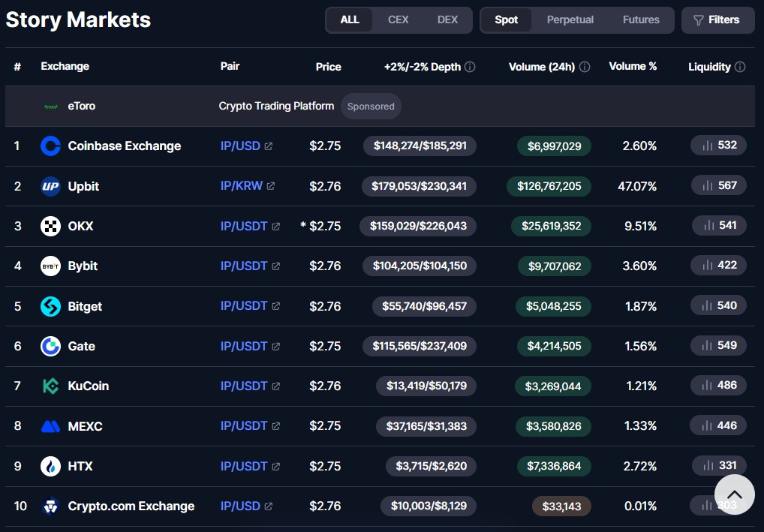The width and height of the screenshot is (764, 532).
Task: Click the info icon beside Volume (24h)
Action: pyautogui.click(x=585, y=67)
